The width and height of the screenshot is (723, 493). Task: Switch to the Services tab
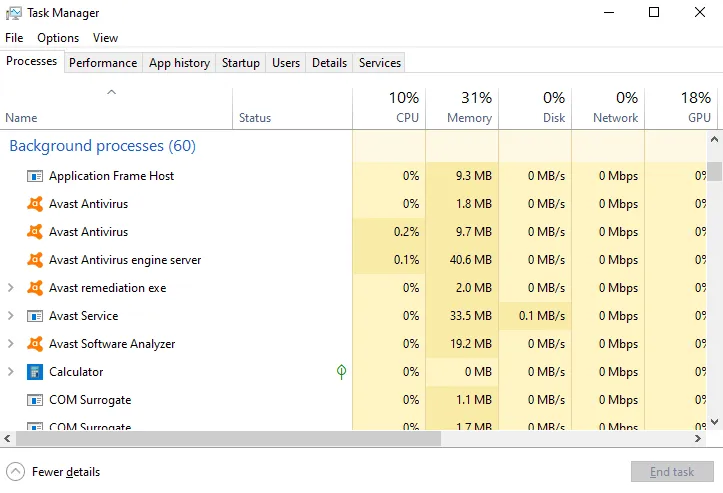380,63
